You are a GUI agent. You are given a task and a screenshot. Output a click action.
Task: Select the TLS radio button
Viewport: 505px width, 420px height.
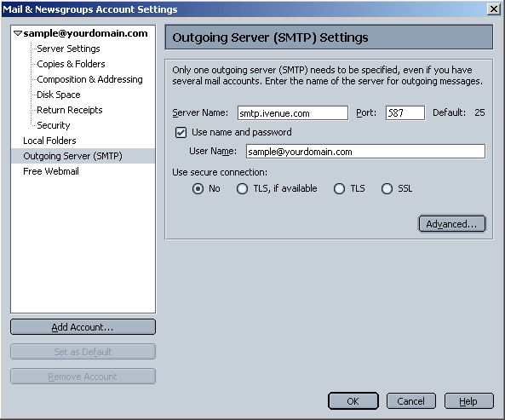pos(339,189)
